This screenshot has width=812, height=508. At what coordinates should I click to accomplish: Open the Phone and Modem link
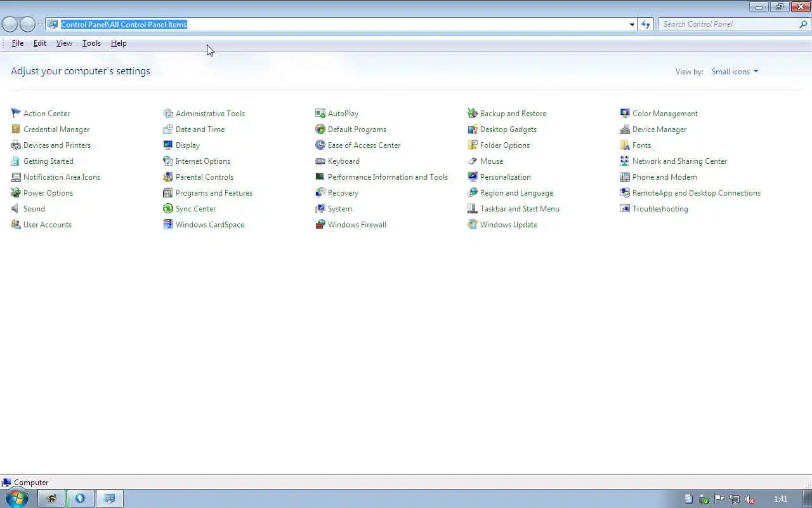click(665, 177)
